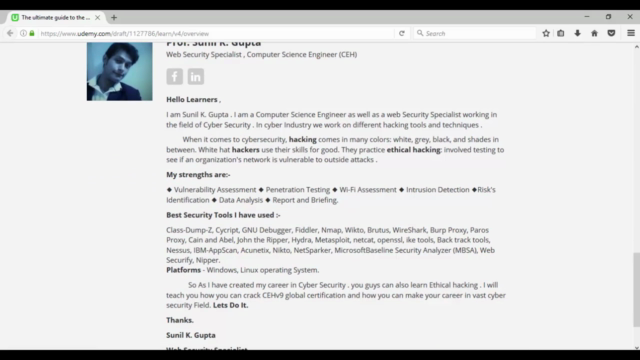Image resolution: width=640 pixels, height=360 pixels.
Task: Go to the Firefox home page icon
Action: coord(594,33)
